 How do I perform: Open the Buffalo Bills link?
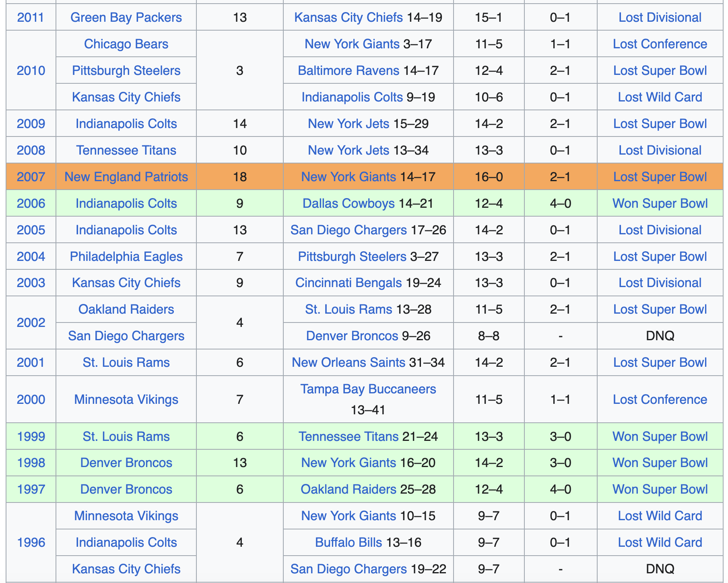tap(349, 542)
